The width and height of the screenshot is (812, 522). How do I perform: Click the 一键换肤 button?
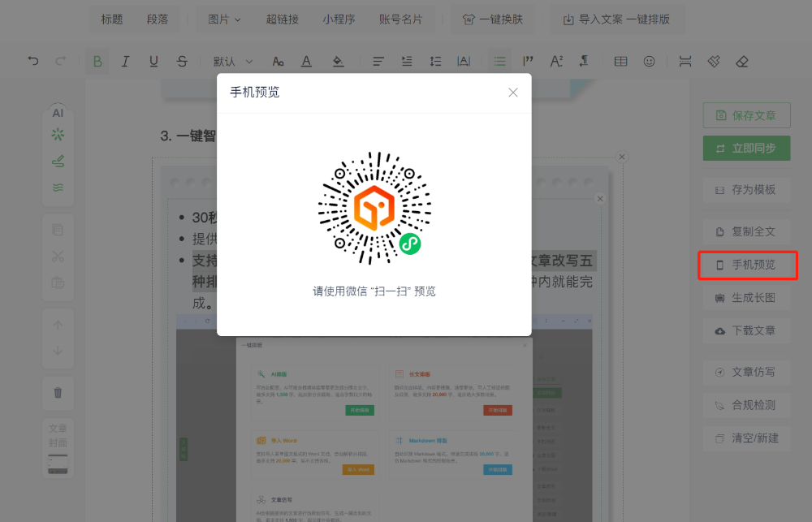coord(493,19)
